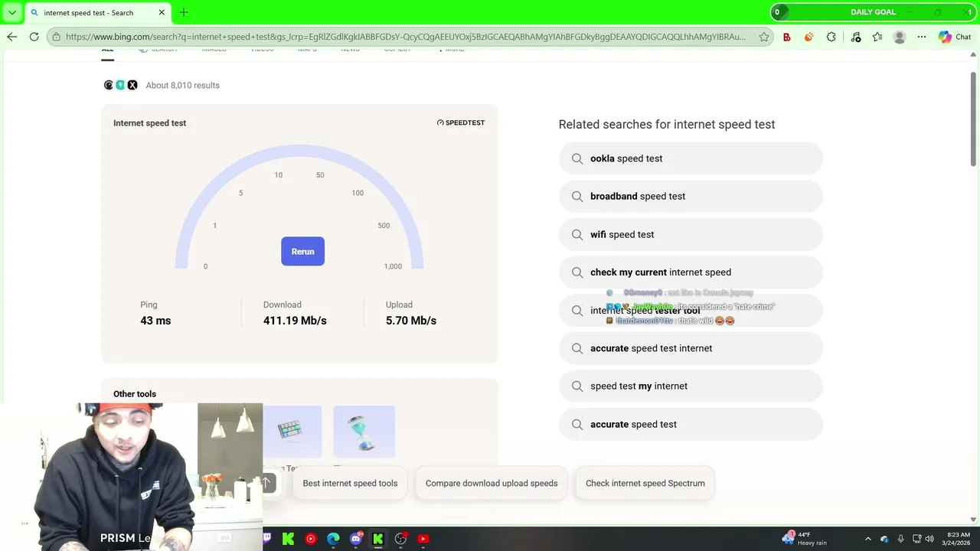Open the tab search dropdown arrow
Screen dimensions: 980x551
pos(11,12)
